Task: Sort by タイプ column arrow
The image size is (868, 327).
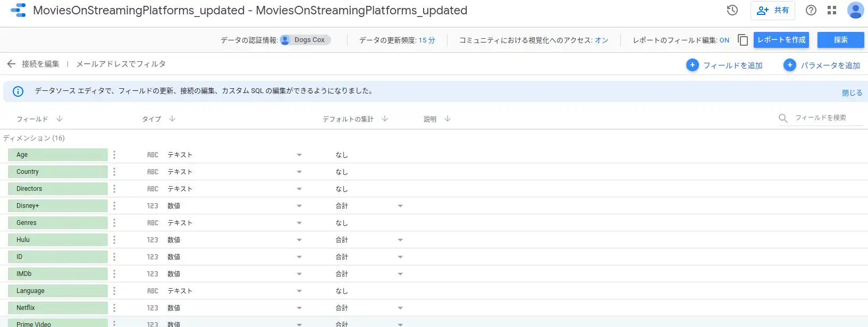Action: pyautogui.click(x=172, y=119)
